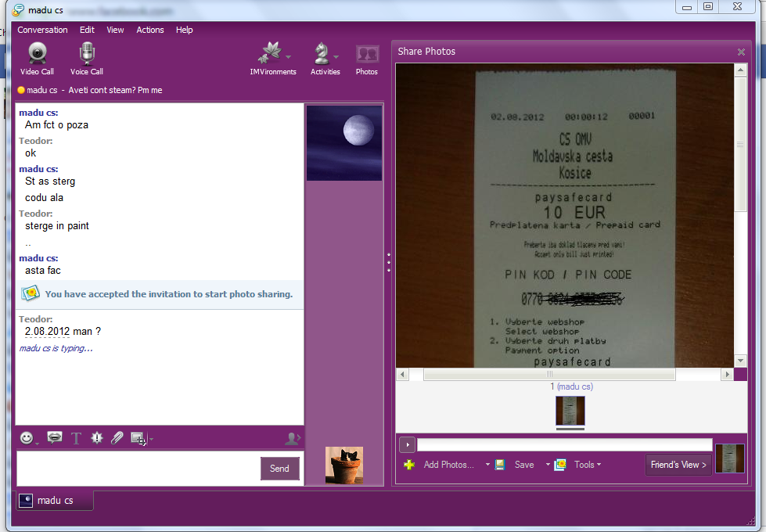Click the 2.08.2012 date link in chat

(x=48, y=331)
